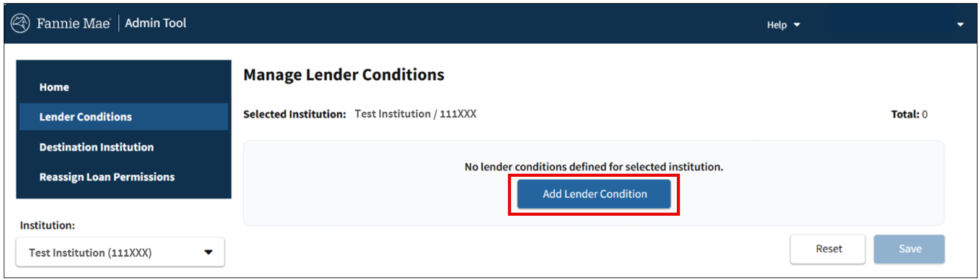Select Lender Conditions in the sidebar
Screen dimensions: 980x280
click(85, 117)
